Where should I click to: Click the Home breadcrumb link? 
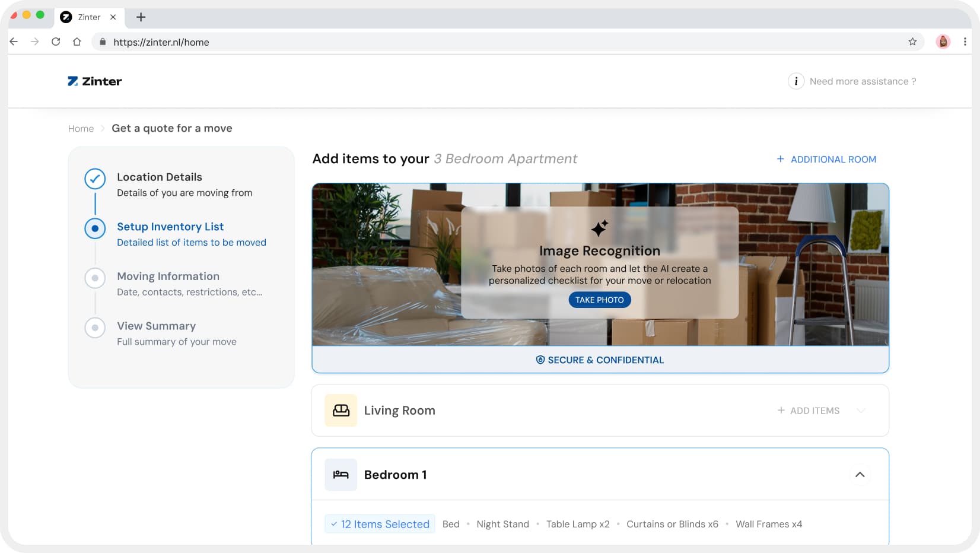coord(81,128)
